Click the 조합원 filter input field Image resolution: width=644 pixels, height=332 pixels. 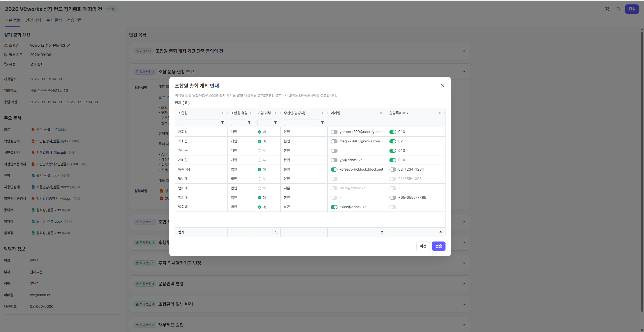click(x=198, y=123)
